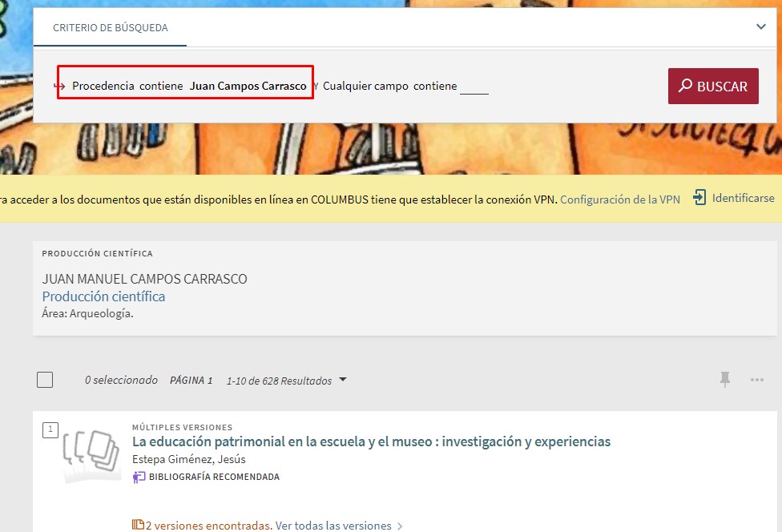Click the empty search term input field
This screenshot has width=782, height=532.
tap(474, 87)
